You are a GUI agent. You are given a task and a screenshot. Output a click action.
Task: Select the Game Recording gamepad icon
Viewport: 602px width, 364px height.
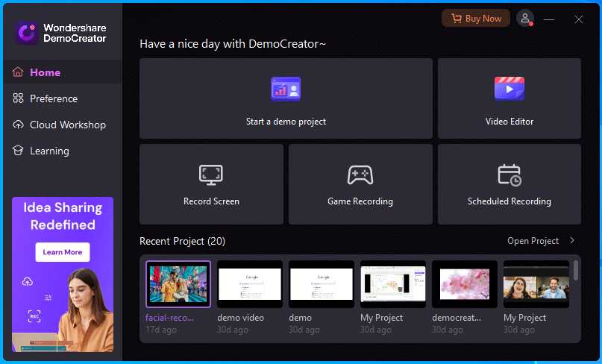tap(360, 175)
